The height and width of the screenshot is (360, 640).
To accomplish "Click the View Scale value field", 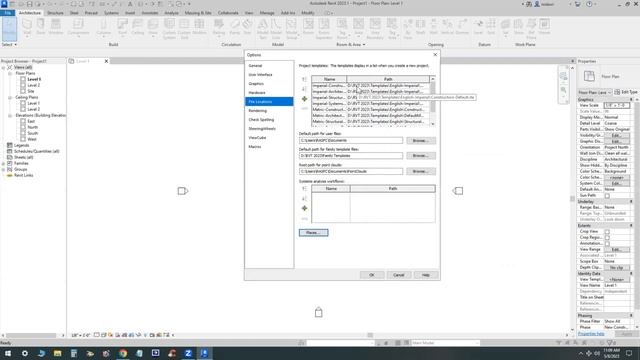I will [617, 105].
